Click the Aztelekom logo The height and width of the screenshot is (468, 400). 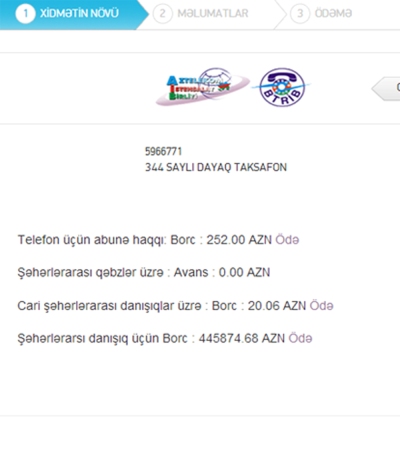tap(203, 87)
